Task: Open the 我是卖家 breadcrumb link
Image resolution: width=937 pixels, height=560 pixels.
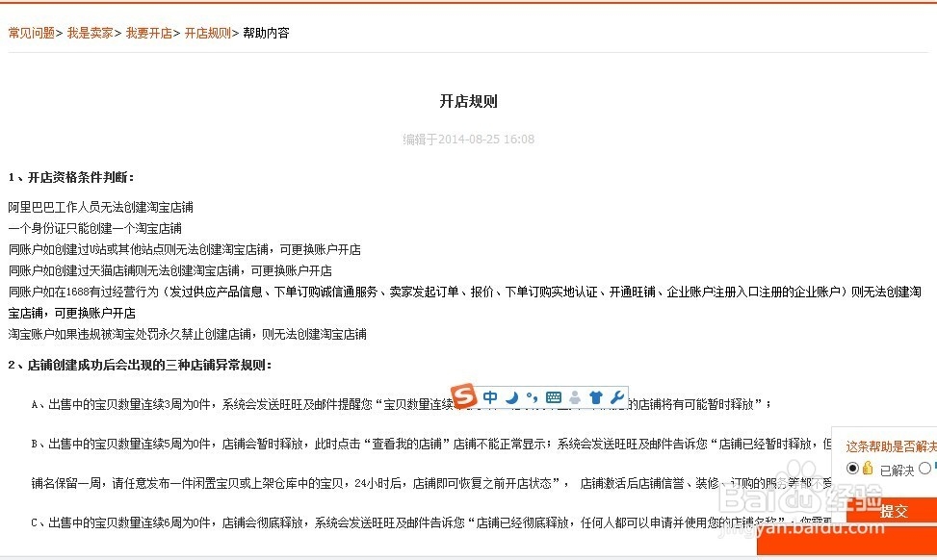Action: point(91,33)
